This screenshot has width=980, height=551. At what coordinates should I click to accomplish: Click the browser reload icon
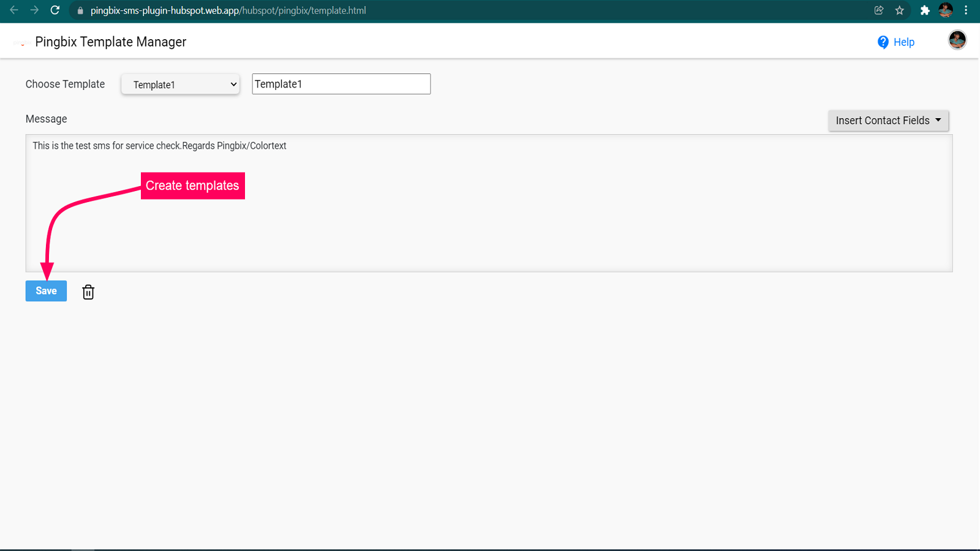[x=55, y=10]
